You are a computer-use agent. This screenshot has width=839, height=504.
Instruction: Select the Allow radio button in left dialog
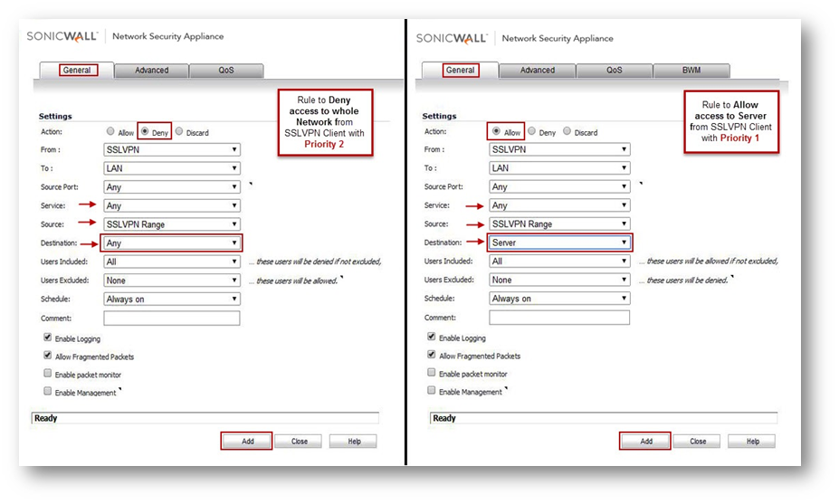[111, 131]
